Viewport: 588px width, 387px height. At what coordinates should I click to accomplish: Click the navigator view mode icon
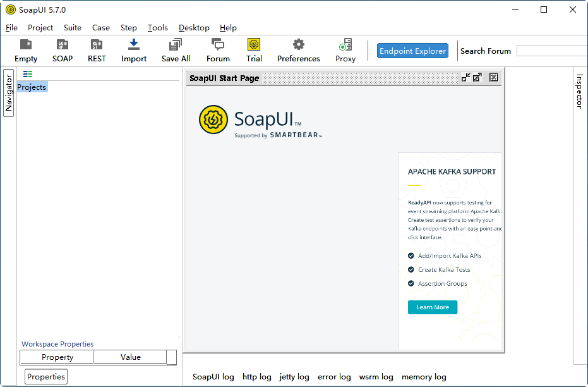(28, 74)
